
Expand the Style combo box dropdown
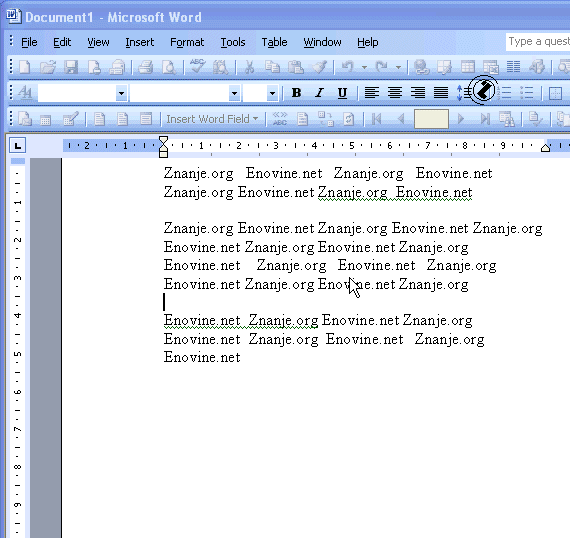click(x=121, y=93)
